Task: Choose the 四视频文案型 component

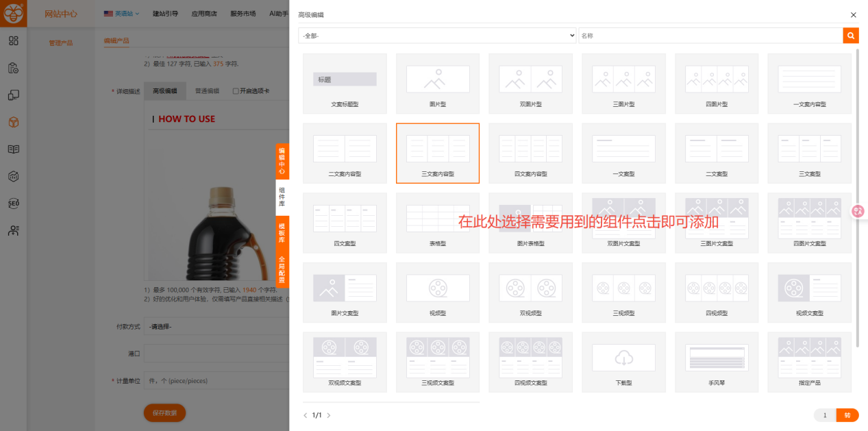Action: coord(530,362)
